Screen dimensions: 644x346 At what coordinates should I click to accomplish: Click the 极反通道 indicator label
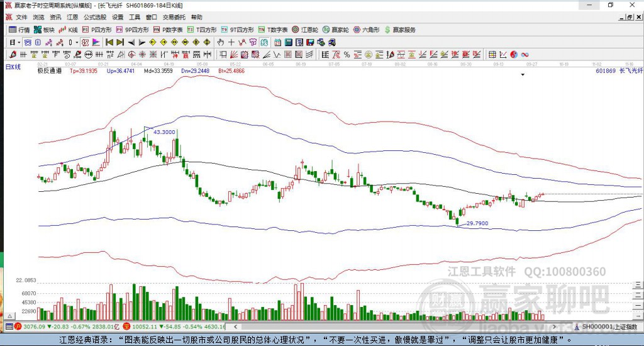pyautogui.click(x=50, y=70)
